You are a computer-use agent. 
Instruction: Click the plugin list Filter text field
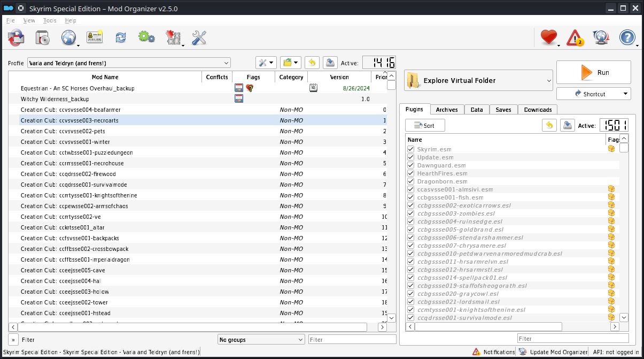click(573, 339)
